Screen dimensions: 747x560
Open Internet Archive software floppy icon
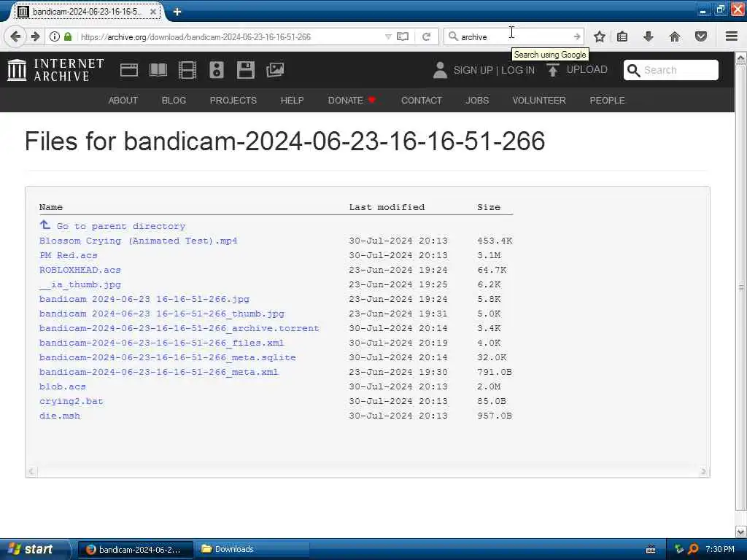click(x=245, y=70)
